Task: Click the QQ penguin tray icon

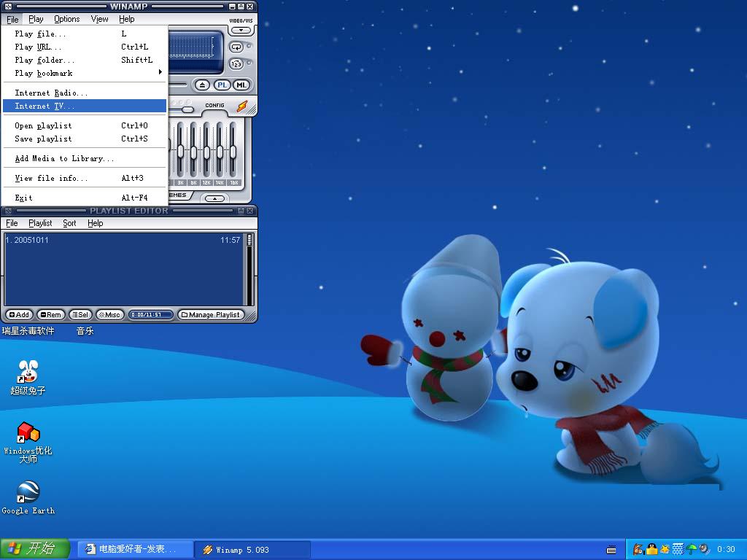Action: click(651, 550)
